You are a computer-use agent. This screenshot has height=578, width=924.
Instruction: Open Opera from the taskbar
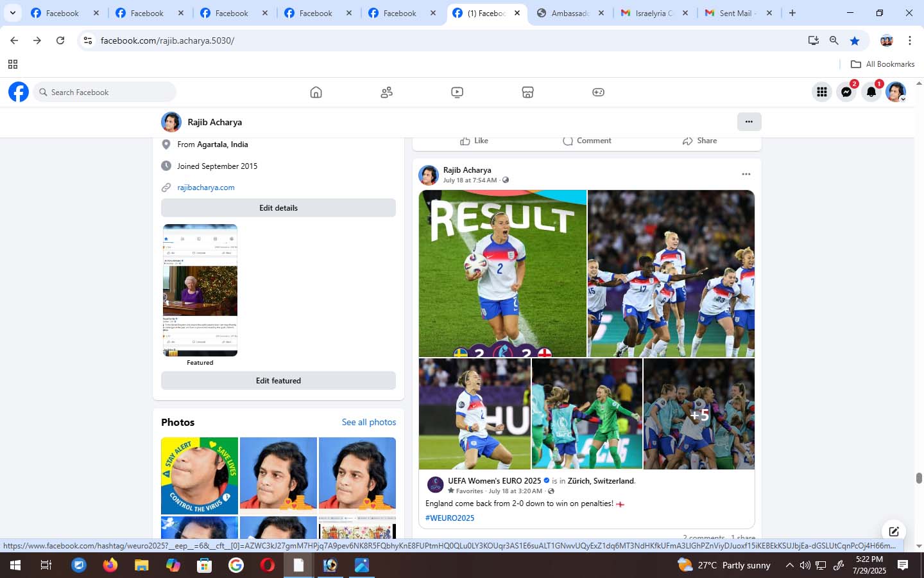[268, 565]
